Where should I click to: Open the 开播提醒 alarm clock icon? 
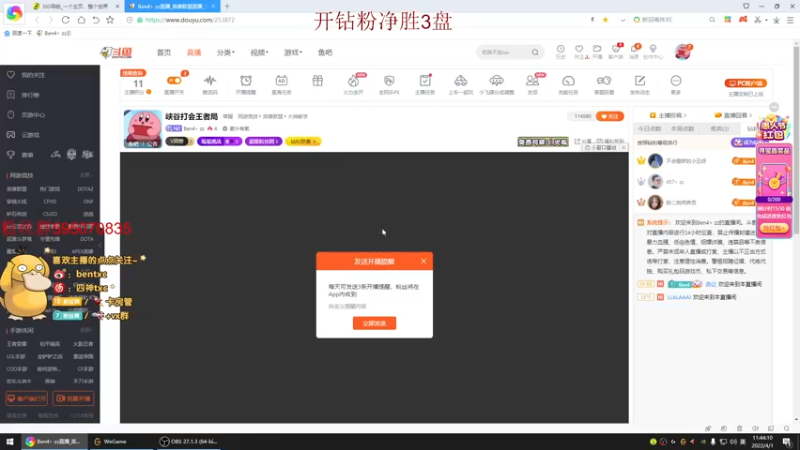(246, 81)
